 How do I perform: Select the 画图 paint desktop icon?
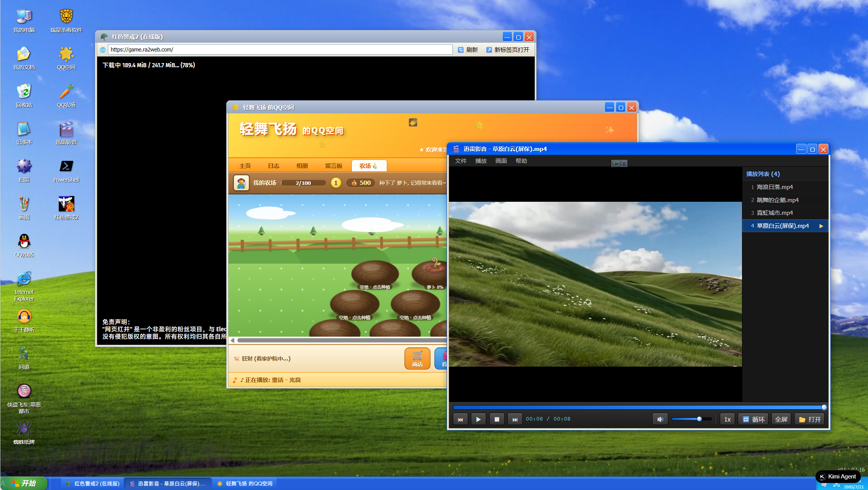24,208
